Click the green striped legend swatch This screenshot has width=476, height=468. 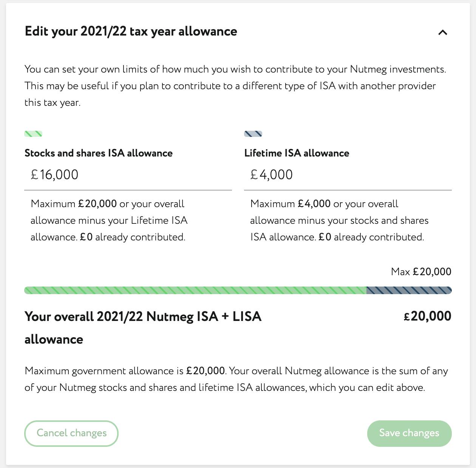point(33,133)
